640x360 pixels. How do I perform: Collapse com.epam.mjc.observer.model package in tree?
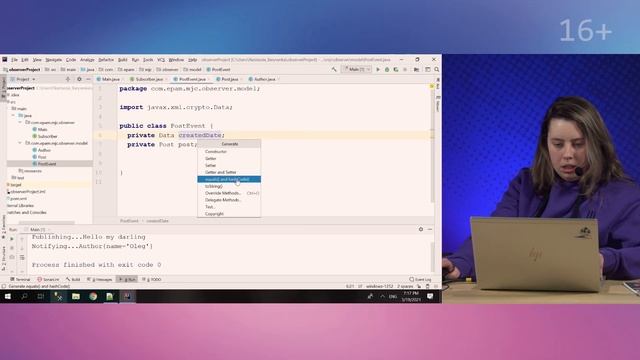tap(20, 143)
